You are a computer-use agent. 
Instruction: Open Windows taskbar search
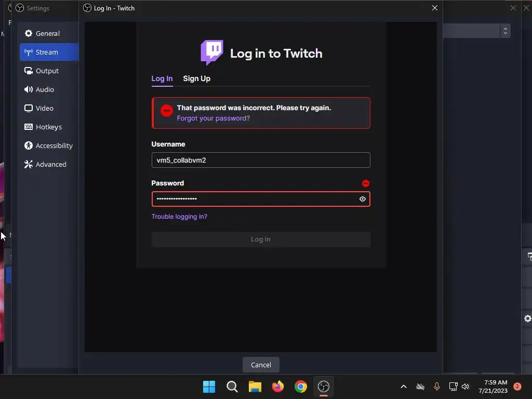232,387
